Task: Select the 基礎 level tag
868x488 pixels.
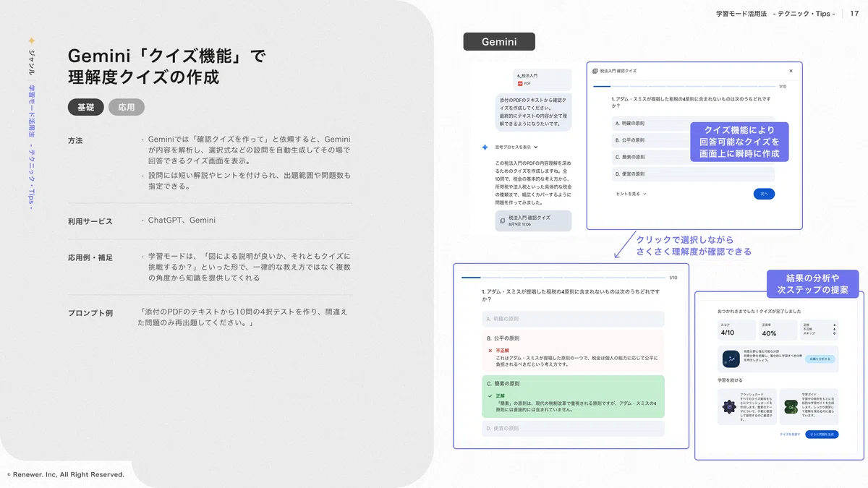Action: (x=86, y=107)
